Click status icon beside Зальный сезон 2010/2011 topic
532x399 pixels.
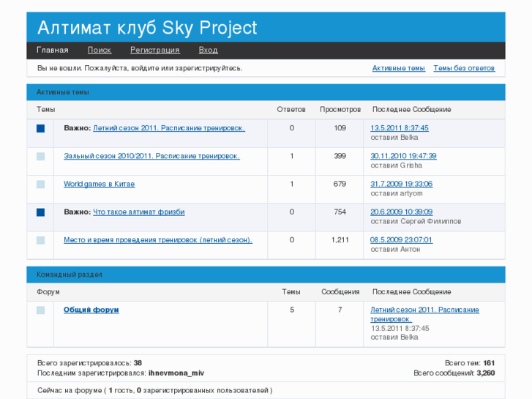40,157
